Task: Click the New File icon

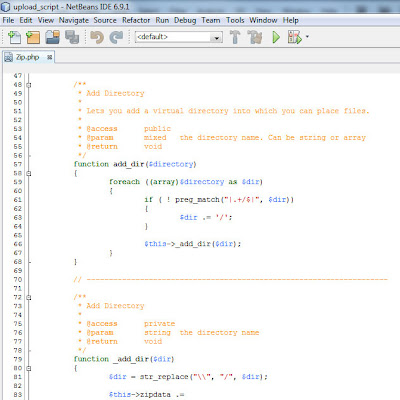Action: point(14,37)
